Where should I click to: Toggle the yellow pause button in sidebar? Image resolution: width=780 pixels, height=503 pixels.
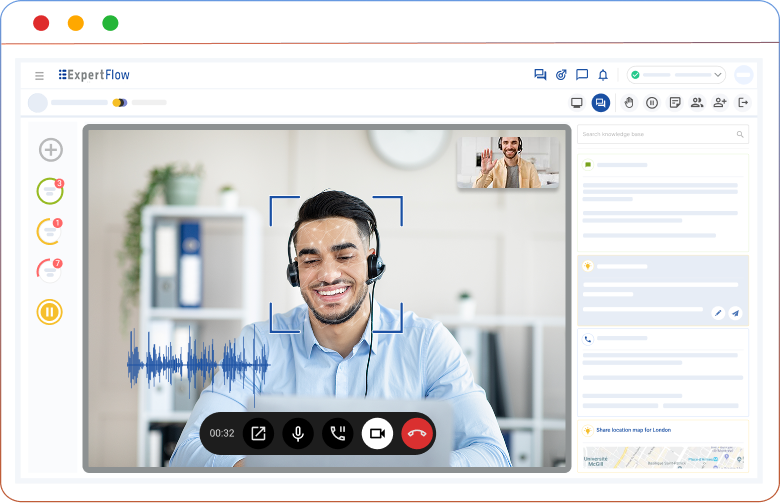pyautogui.click(x=49, y=312)
